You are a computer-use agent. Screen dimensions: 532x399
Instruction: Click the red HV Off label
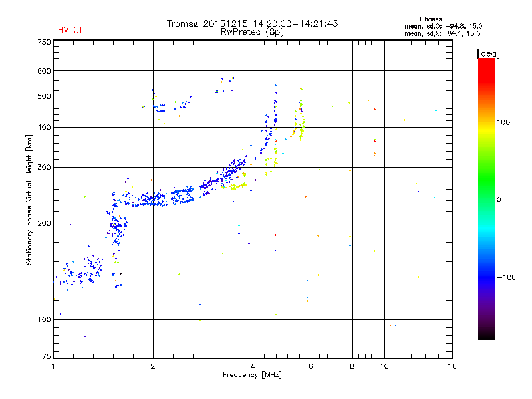pyautogui.click(x=71, y=30)
